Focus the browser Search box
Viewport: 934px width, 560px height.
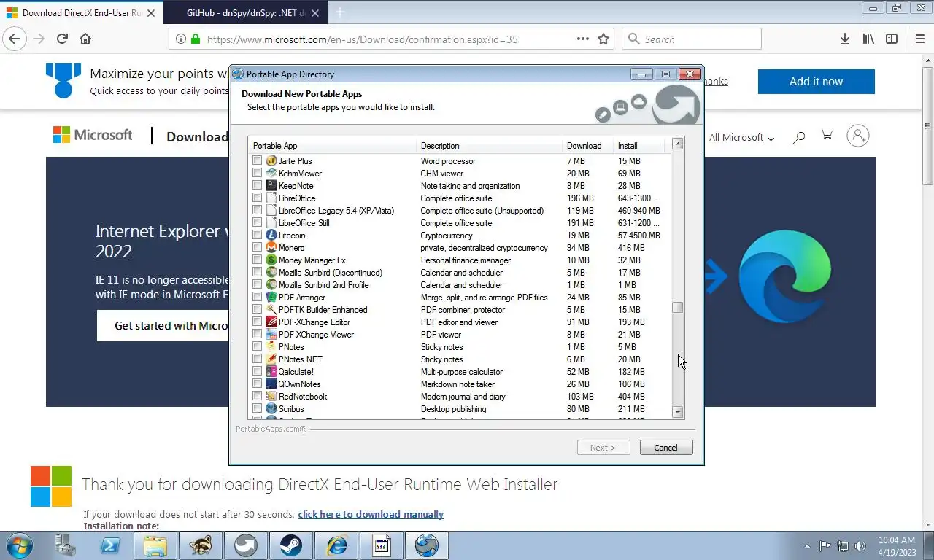point(692,39)
